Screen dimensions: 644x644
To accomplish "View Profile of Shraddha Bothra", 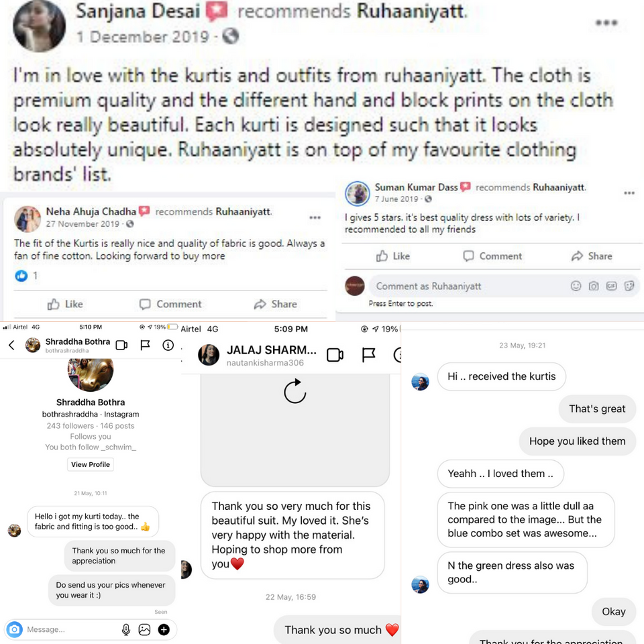I will point(91,464).
